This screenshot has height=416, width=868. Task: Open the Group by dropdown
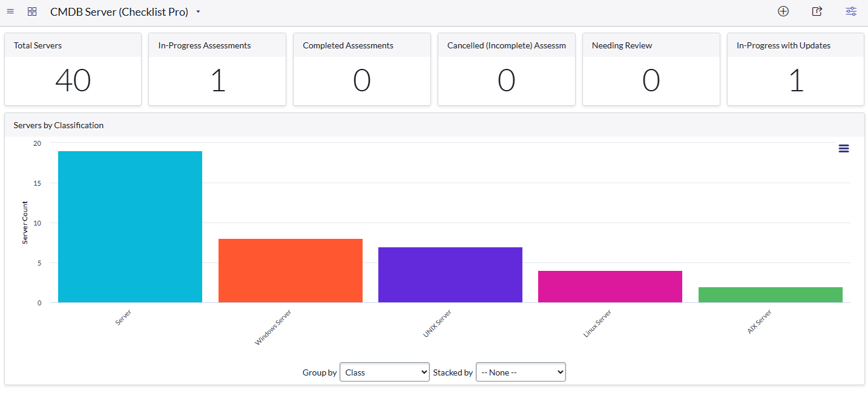[384, 372]
